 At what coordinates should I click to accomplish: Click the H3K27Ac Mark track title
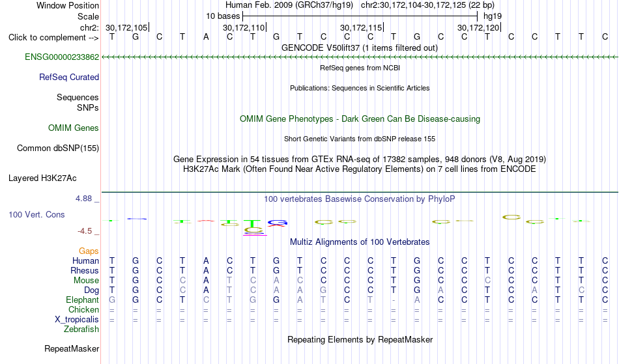point(360,169)
